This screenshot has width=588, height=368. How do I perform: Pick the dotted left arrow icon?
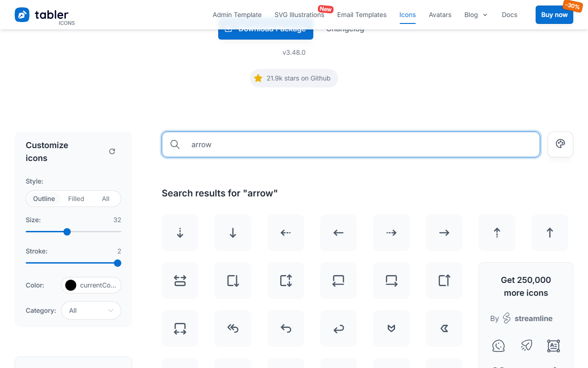(286, 233)
